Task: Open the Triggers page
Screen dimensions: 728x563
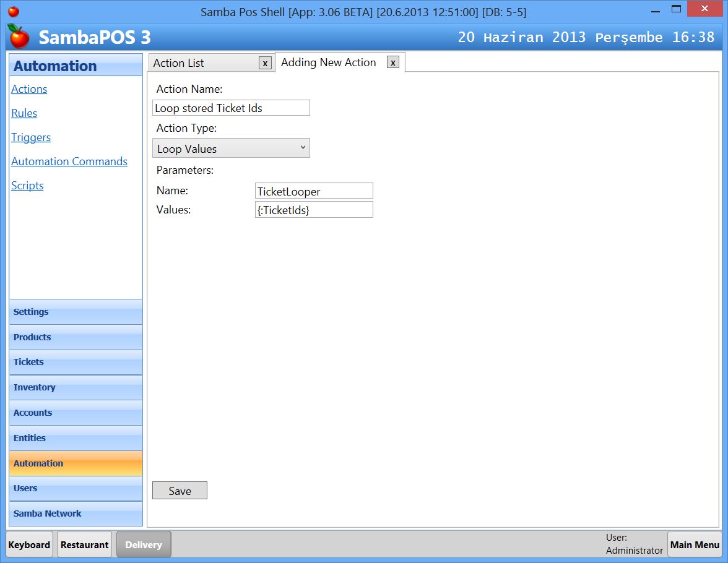Action: tap(30, 137)
